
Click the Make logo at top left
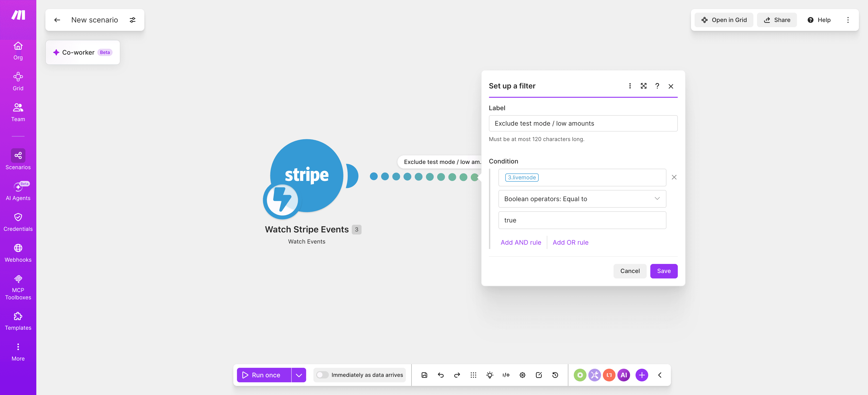[18, 15]
